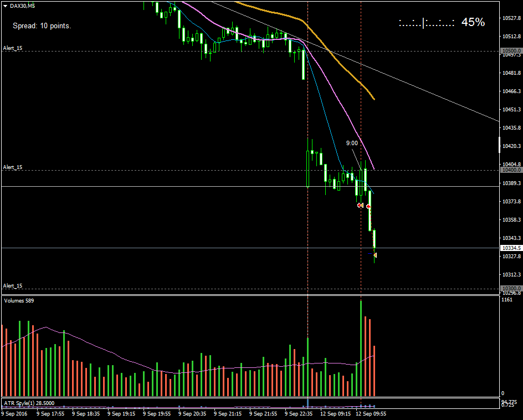523x420 pixels.
Task: Select the Spread: 10 points label
Action: pos(42,25)
